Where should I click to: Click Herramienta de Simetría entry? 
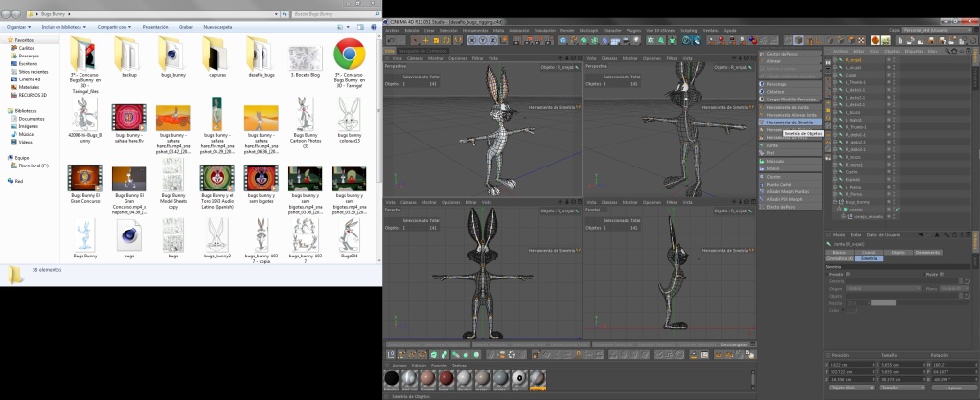789,122
